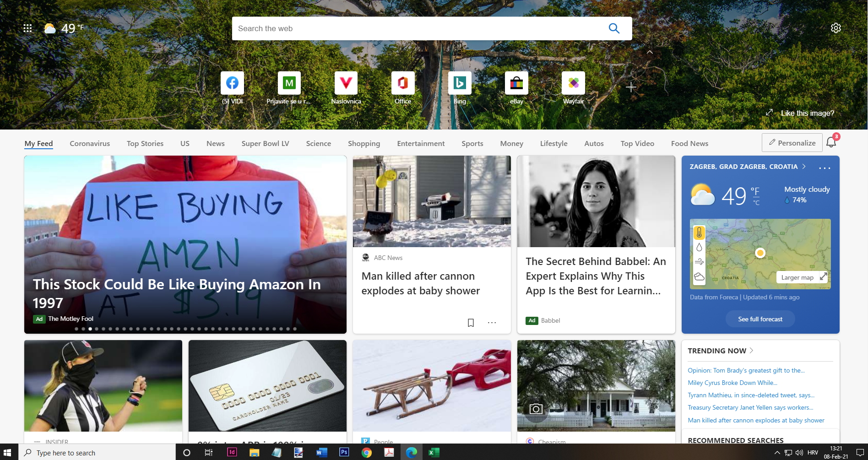The image size is (868, 460).
Task: Expand the Trending Now chevron
Action: click(751, 351)
